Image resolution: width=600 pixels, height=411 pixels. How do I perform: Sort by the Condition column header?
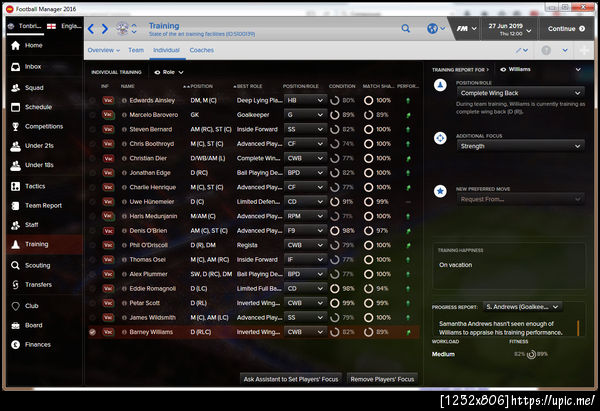click(342, 86)
